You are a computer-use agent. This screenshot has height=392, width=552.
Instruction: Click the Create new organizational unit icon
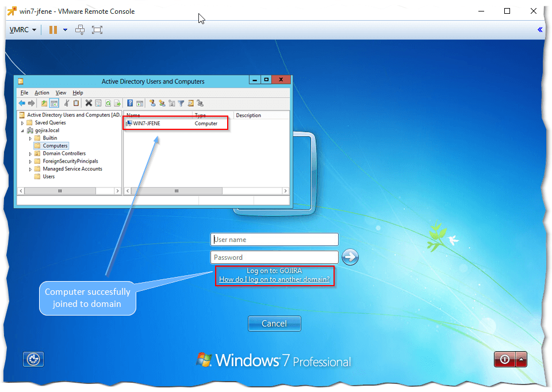(171, 103)
